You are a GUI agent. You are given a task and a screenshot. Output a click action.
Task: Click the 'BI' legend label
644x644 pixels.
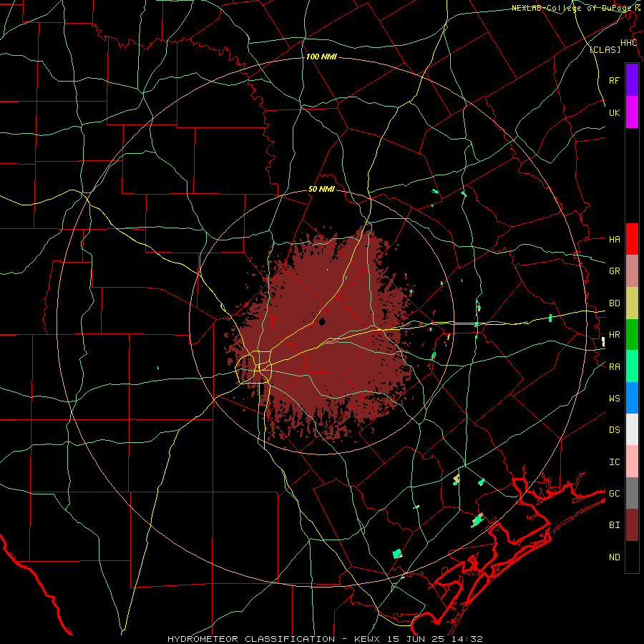(615, 525)
